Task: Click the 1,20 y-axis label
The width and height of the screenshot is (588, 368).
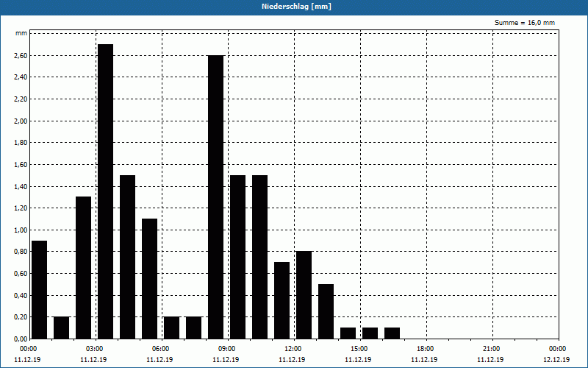Action: coord(21,208)
